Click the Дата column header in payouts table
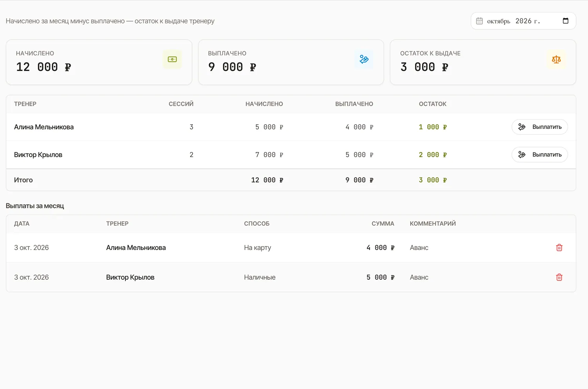588x389 pixels. click(22, 224)
